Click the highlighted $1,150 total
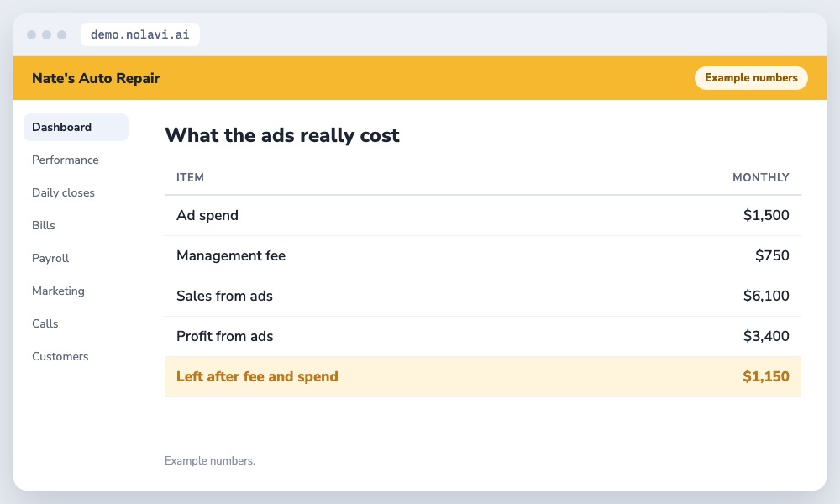Image resolution: width=840 pixels, height=504 pixels. click(x=765, y=376)
